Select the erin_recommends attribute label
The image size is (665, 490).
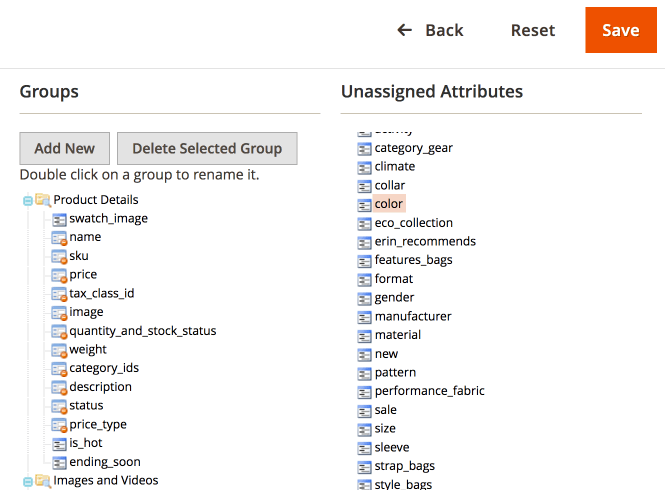425,241
